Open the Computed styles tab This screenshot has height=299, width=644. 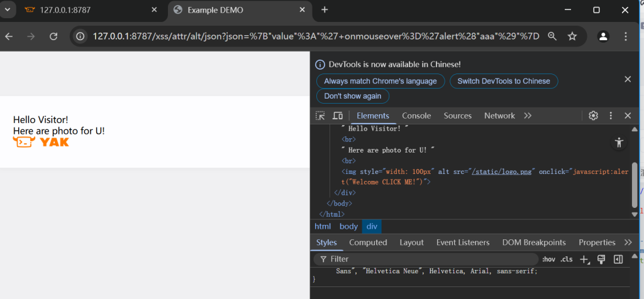point(368,242)
